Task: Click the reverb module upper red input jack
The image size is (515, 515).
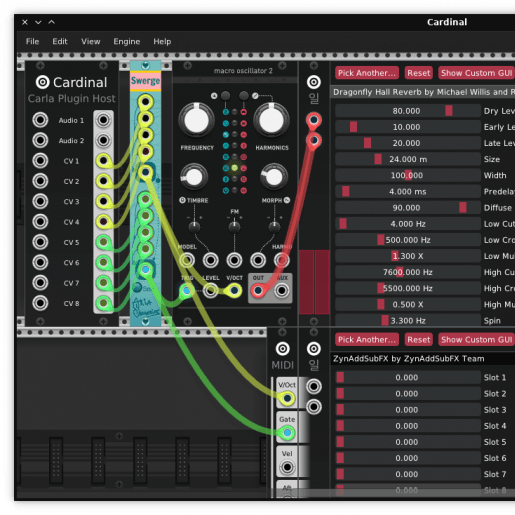Action: pos(314,120)
